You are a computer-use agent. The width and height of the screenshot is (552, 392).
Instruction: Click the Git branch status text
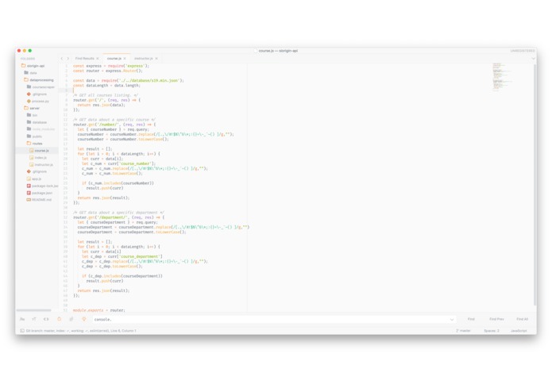pos(81,330)
